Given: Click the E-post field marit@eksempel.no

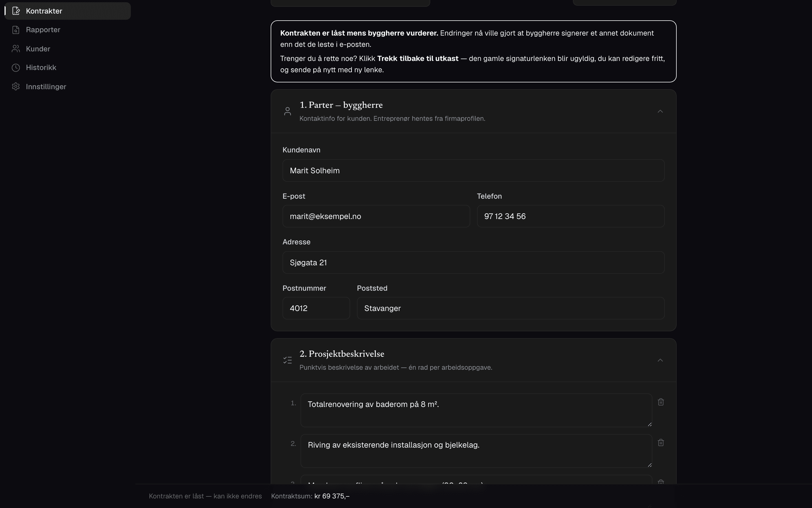Looking at the screenshot, I should pyautogui.click(x=376, y=216).
